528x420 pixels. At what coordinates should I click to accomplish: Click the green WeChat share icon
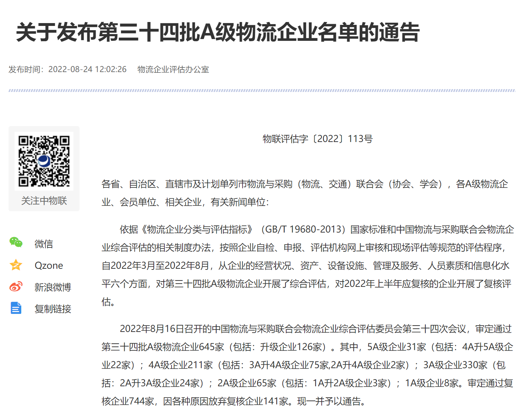tap(16, 242)
